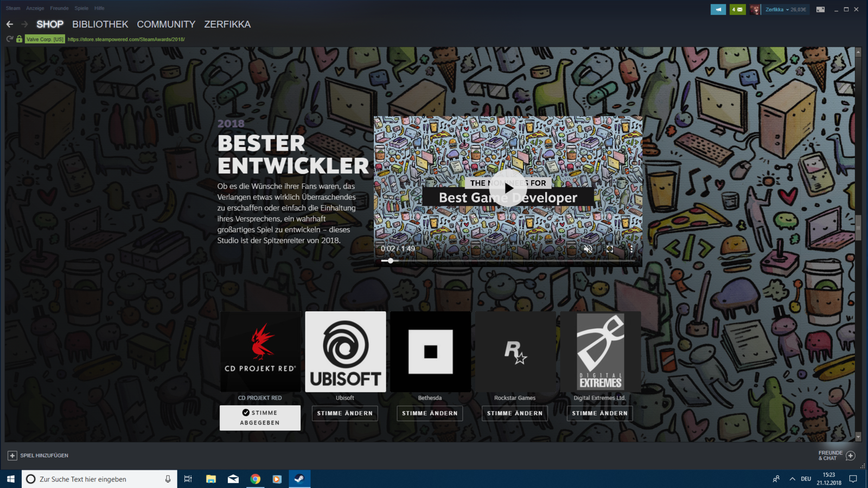This screenshot has height=488, width=868.
Task: Select the Bethesda logo thumbnail
Action: (x=430, y=351)
